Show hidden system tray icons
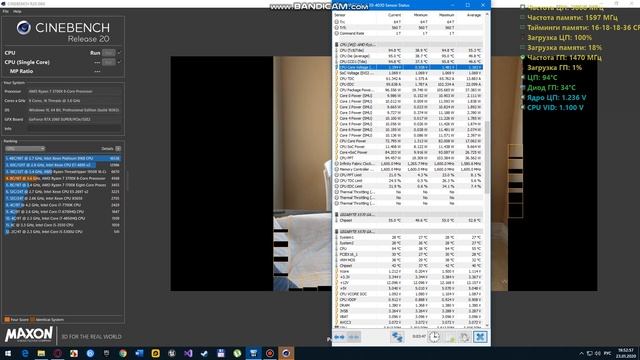 coord(581,353)
